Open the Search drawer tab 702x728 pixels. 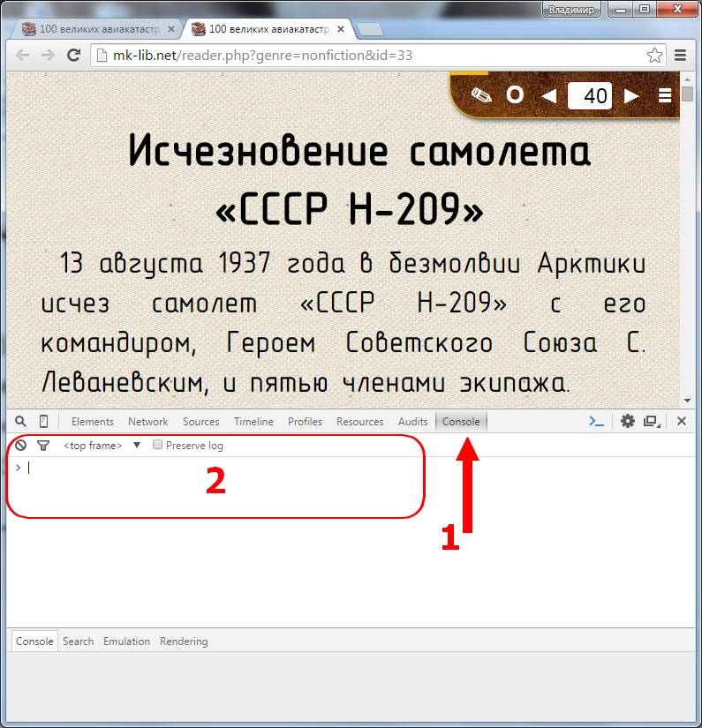tap(78, 642)
